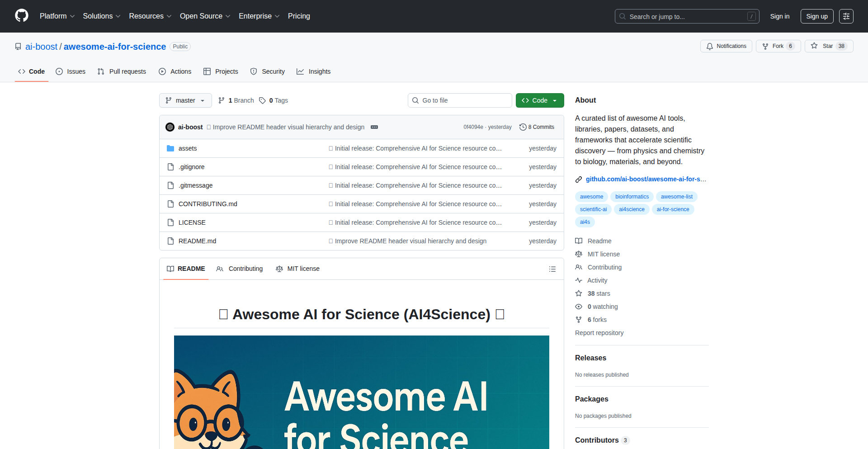Switch to the Issues tab

[x=71, y=71]
